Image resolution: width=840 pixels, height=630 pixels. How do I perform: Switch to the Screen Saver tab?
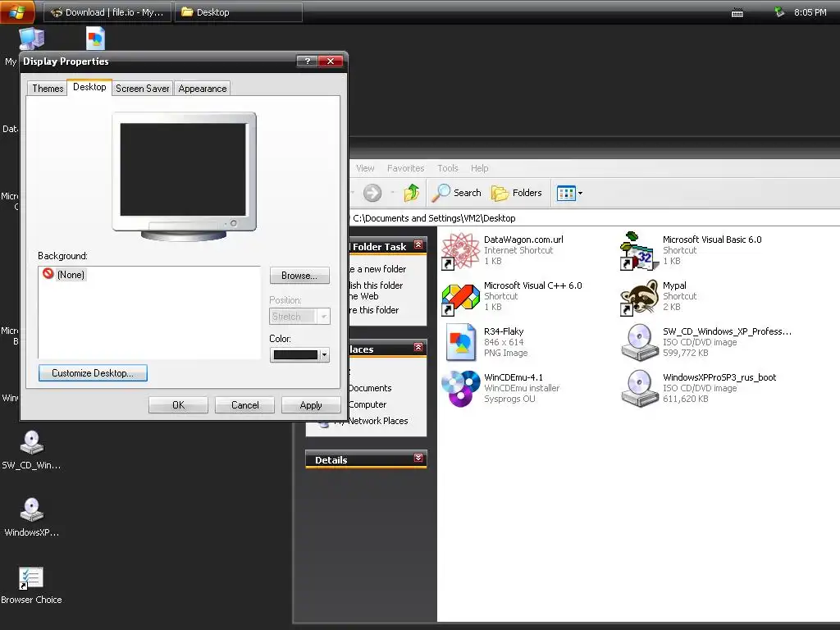point(143,89)
